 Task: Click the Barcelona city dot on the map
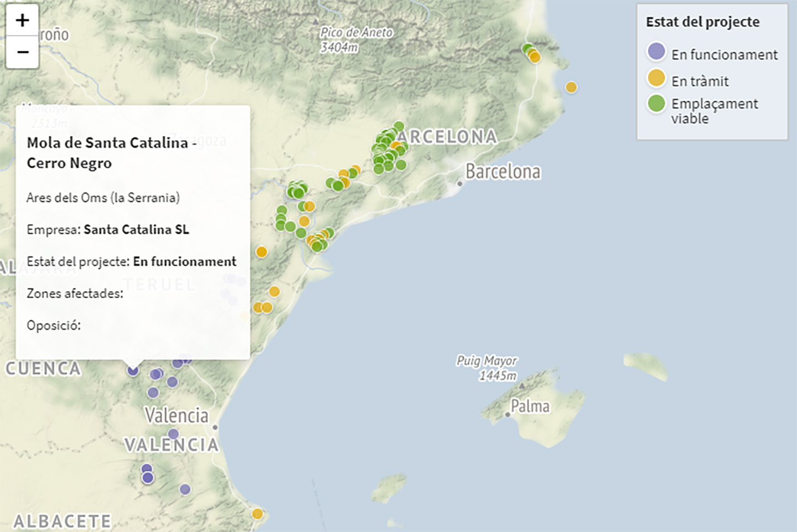[x=459, y=183]
